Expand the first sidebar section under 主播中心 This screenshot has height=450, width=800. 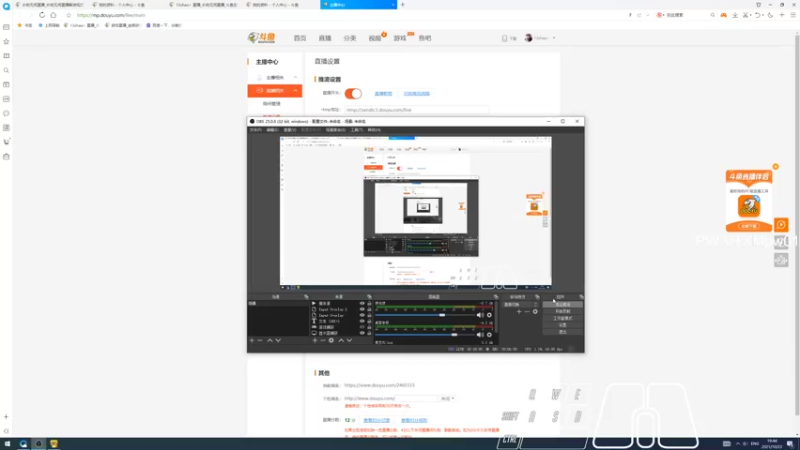tap(295, 78)
